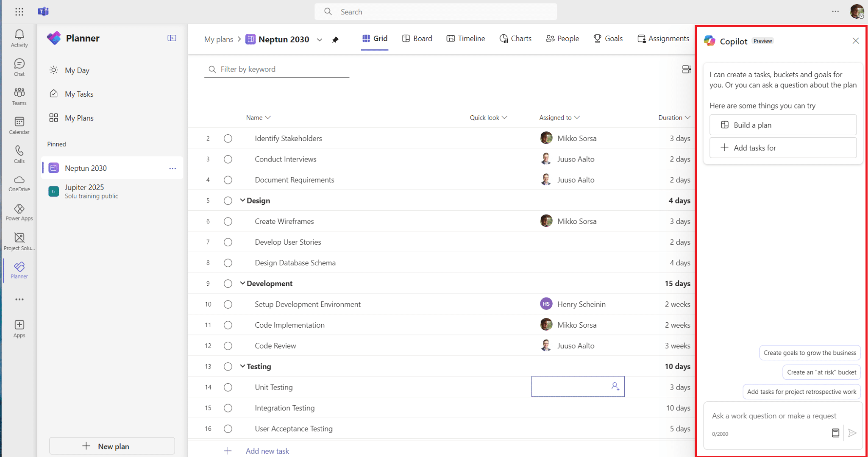Click the send message icon in Copilot
Viewport: 868px width, 457px height.
(x=852, y=433)
